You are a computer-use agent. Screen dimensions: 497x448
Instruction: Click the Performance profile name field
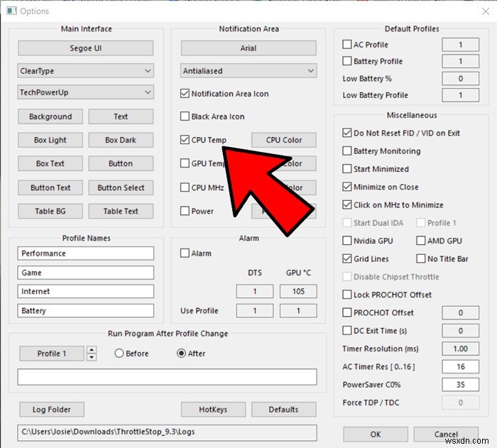point(86,253)
